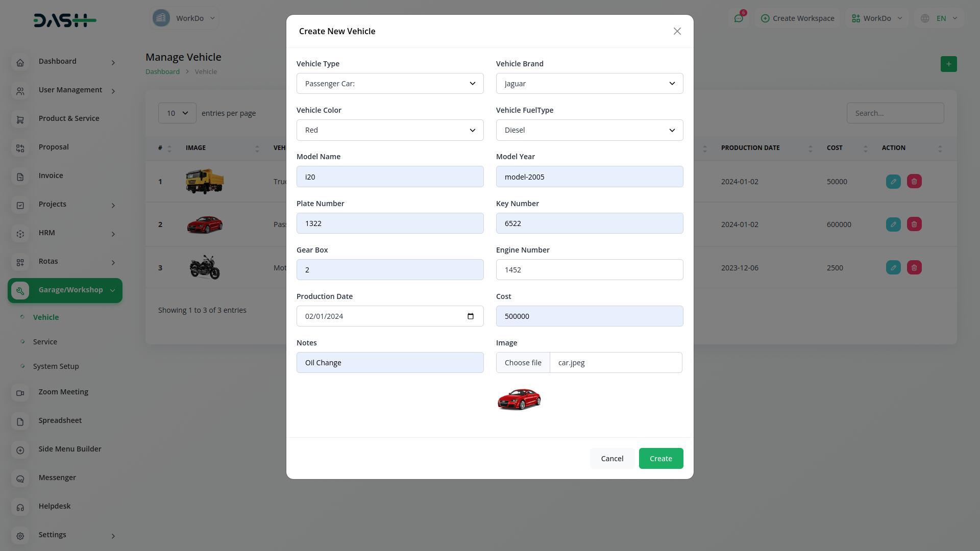Expand the Vehicle Color dropdown showing Red
Viewport: 980px width, 551px height.
coord(390,130)
